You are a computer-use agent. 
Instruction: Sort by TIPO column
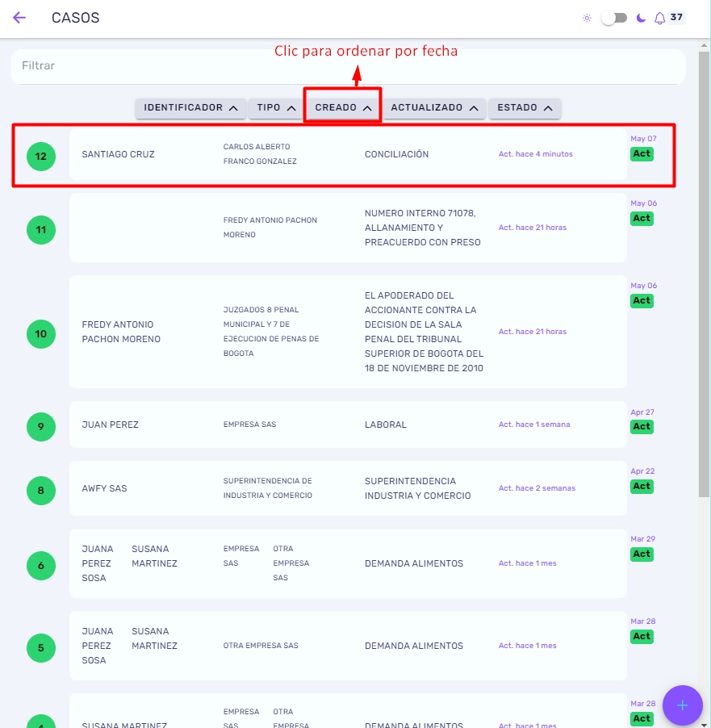click(x=276, y=107)
